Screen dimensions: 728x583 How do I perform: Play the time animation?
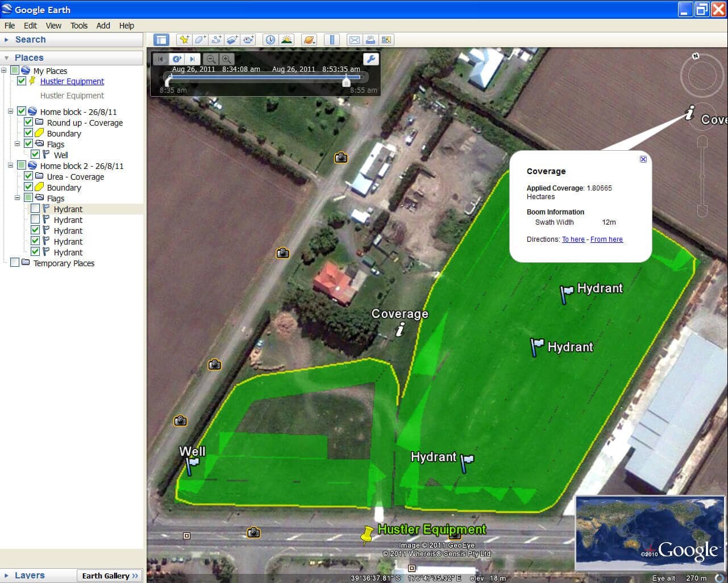click(177, 59)
